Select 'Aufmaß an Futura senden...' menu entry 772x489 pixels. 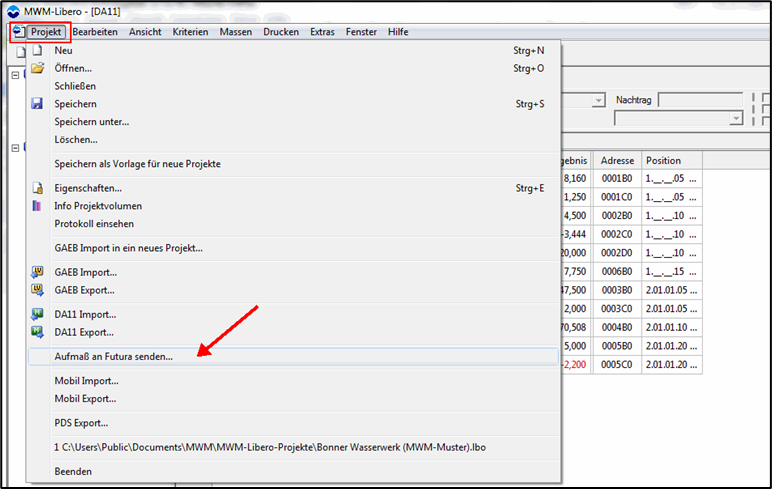114,356
